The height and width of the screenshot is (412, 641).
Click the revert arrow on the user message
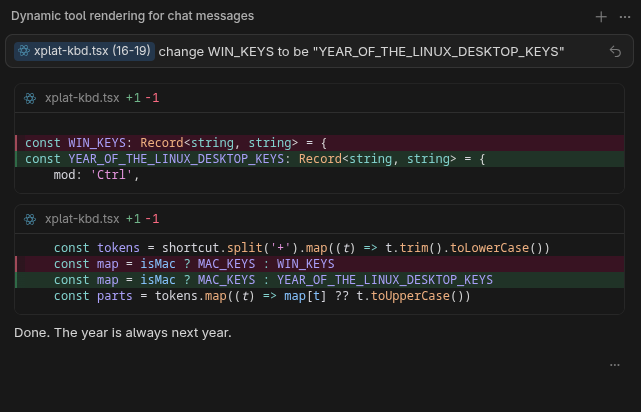click(615, 52)
